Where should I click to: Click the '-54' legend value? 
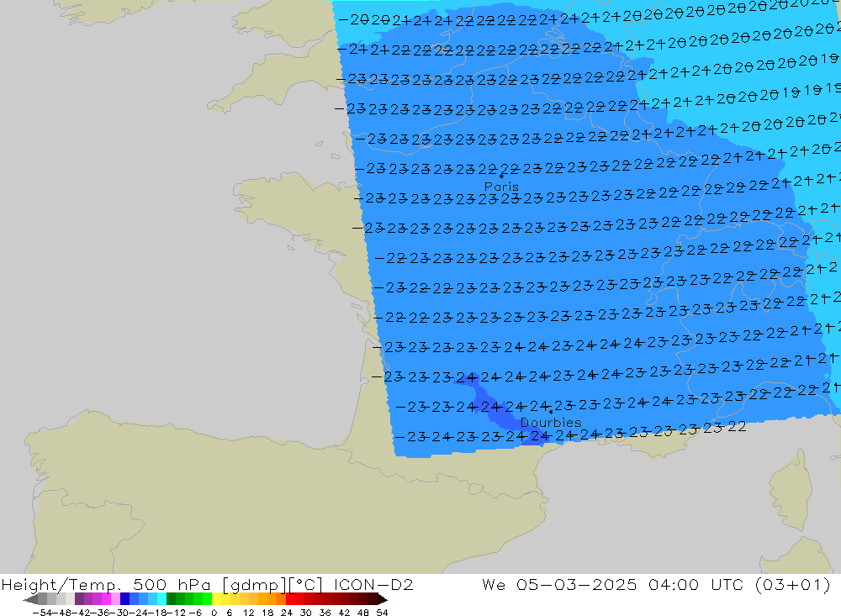click(42, 613)
